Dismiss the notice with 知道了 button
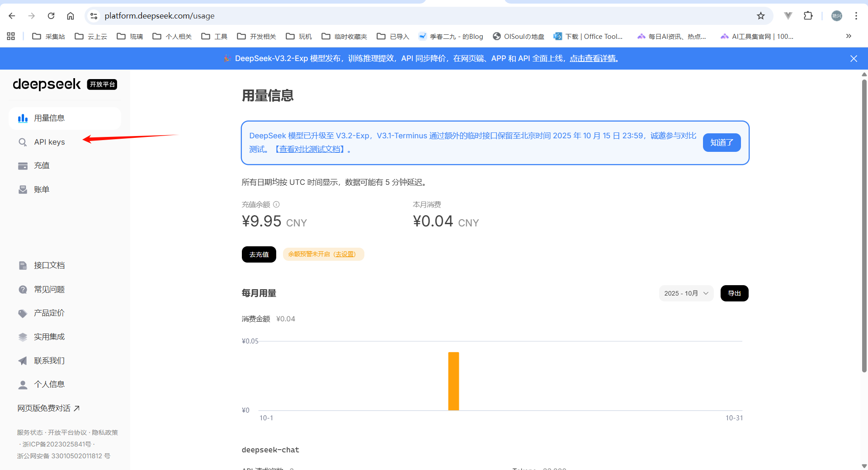Image resolution: width=868 pixels, height=470 pixels. [722, 143]
